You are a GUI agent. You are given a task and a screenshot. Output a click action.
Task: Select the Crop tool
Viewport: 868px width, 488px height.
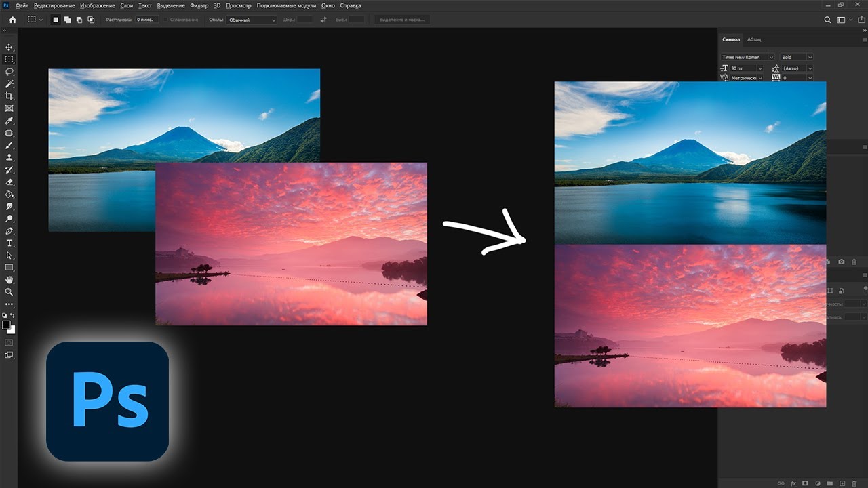click(x=9, y=96)
